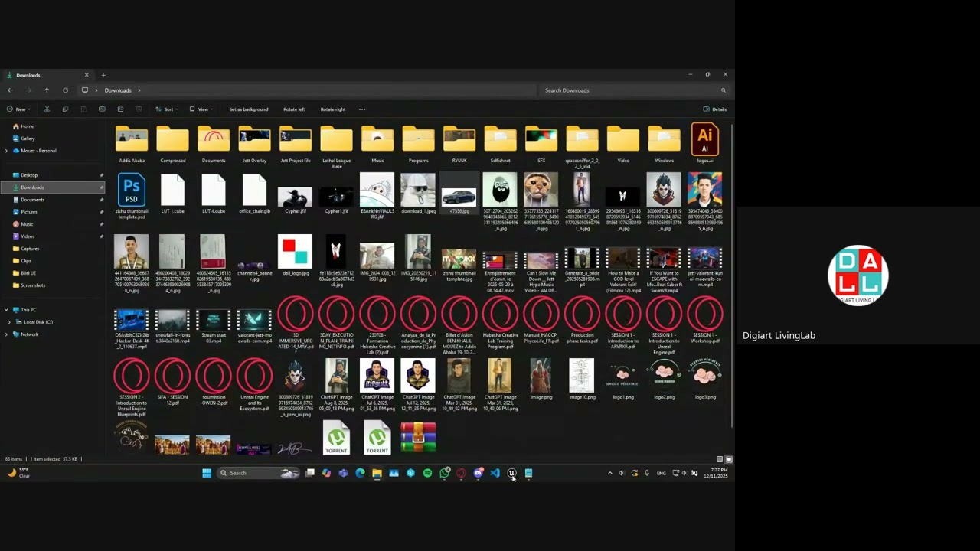Open the New item dropdown
The width and height of the screenshot is (980, 551).
(x=18, y=109)
